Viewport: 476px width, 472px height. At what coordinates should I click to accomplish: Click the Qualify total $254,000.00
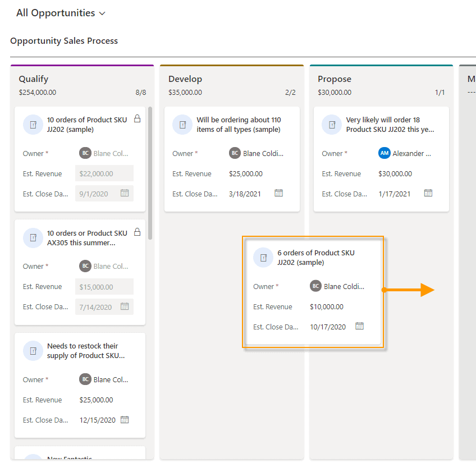tap(38, 92)
